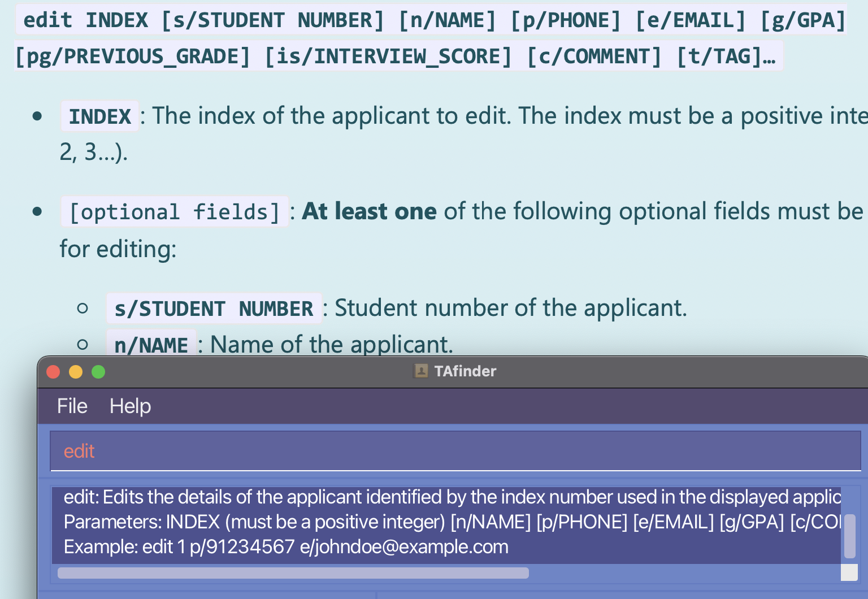Image resolution: width=868 pixels, height=599 pixels.
Task: Click 'Student number of the applicant.' description
Action: (511, 308)
